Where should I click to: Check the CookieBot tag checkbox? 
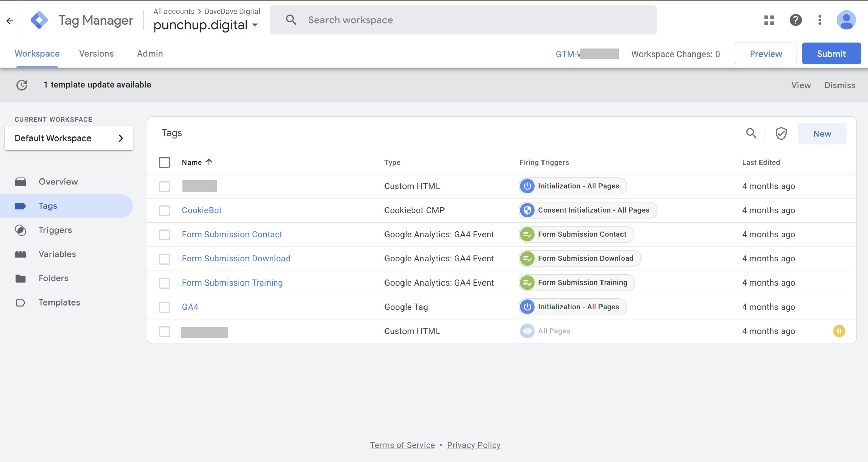tap(164, 210)
